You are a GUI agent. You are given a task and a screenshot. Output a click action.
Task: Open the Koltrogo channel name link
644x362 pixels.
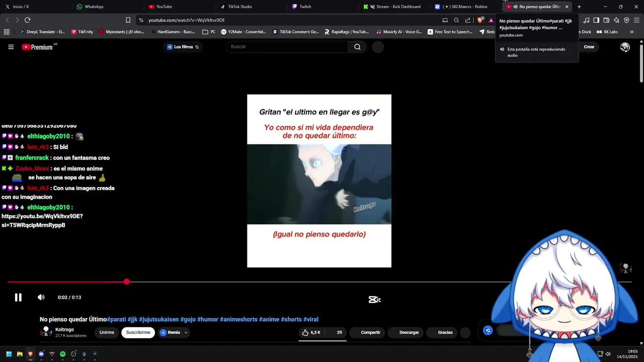point(64,329)
